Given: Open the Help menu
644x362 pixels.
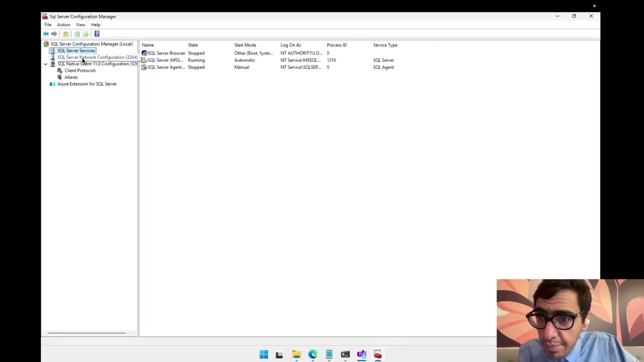Looking at the screenshot, I should pos(96,25).
